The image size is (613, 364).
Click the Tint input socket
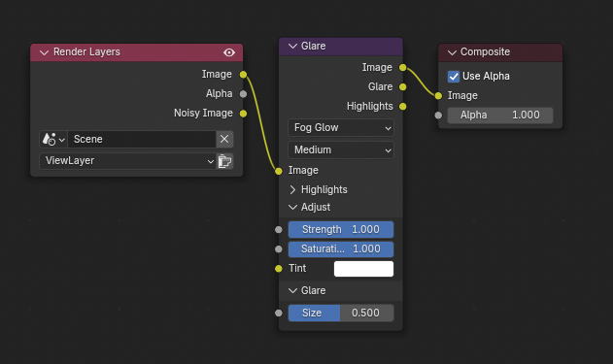tap(279, 269)
